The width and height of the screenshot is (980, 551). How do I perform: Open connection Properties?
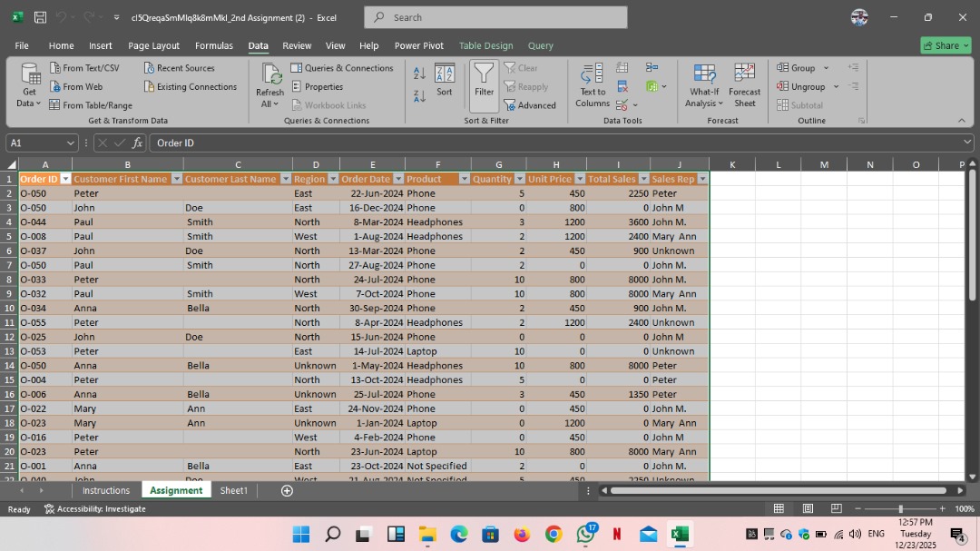[x=317, y=86]
